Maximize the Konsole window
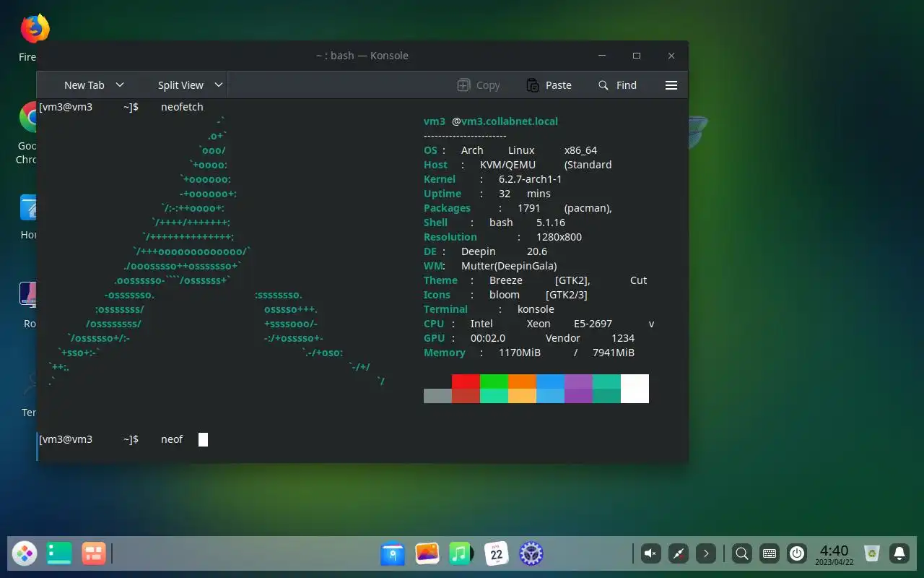This screenshot has width=924, height=578. click(x=637, y=56)
